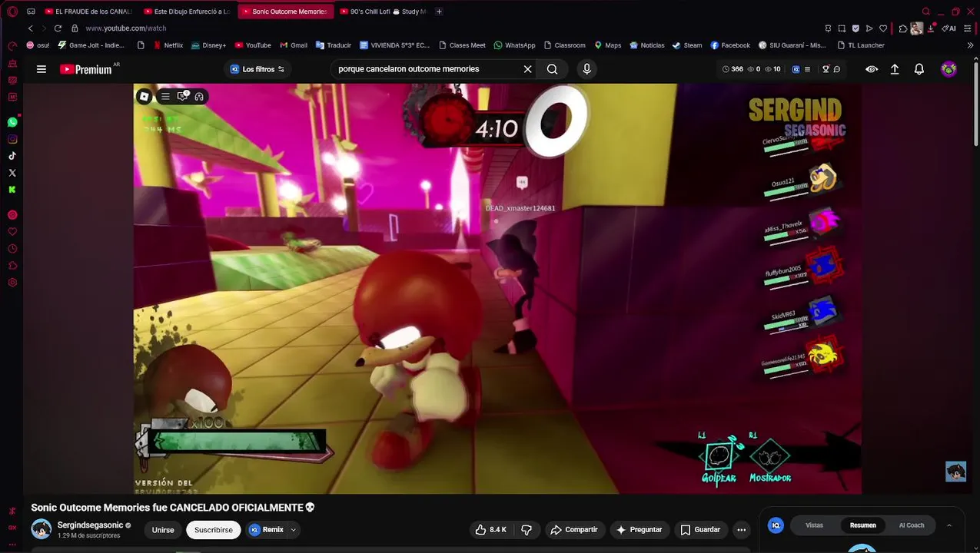Open the Aria AI toolbar button
Screen dimensions: 980x553
(x=949, y=28)
